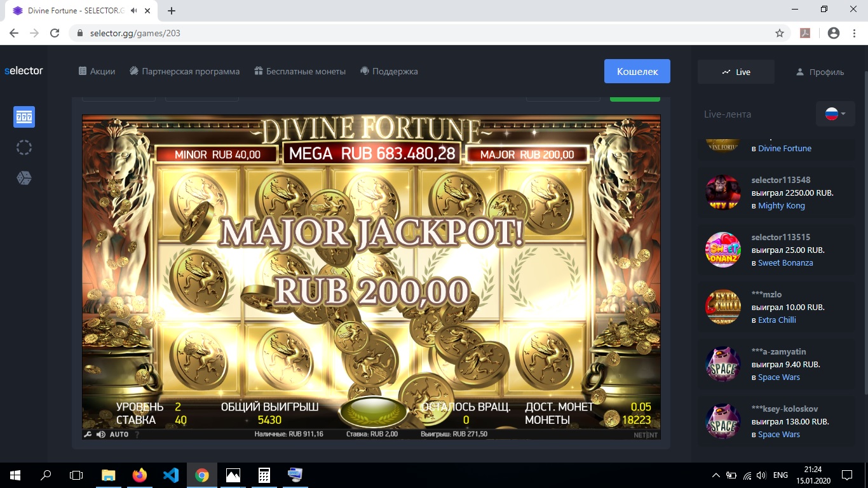The height and width of the screenshot is (488, 868).
Task: Show hidden system tray icons
Action: click(x=716, y=475)
